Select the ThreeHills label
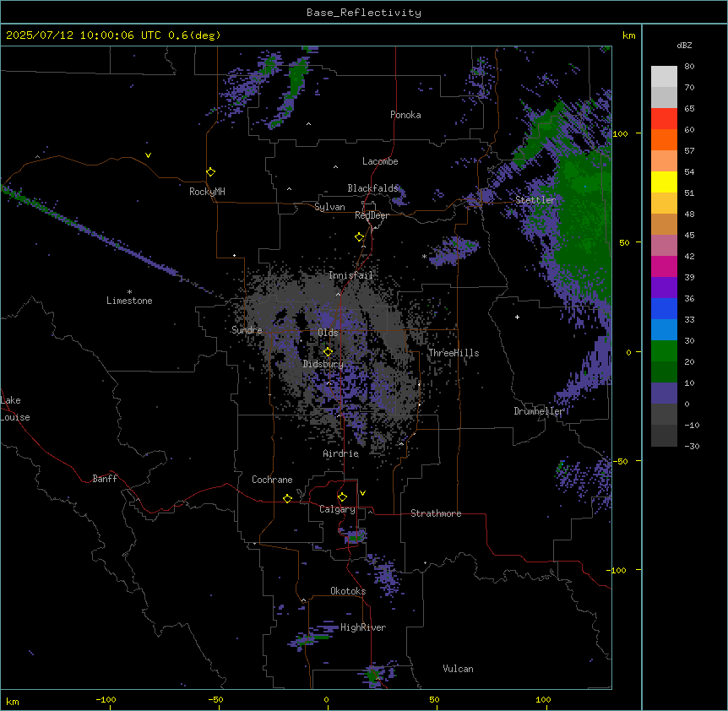Image resolution: width=728 pixels, height=711 pixels. 454,353
